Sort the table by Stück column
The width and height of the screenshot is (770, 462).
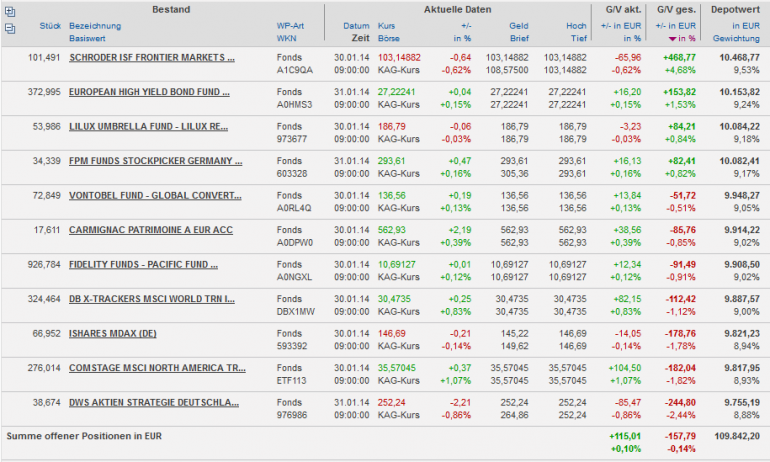click(x=46, y=25)
